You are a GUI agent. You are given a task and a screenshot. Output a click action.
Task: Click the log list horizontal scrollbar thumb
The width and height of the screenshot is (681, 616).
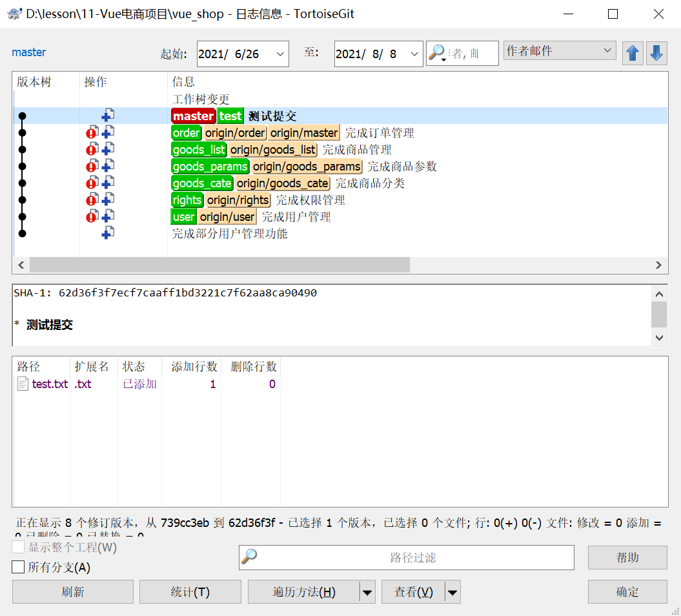219,265
